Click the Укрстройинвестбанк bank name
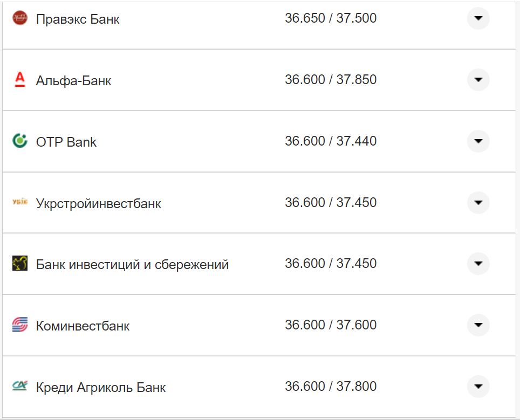This screenshot has width=520, height=420. coord(98,202)
